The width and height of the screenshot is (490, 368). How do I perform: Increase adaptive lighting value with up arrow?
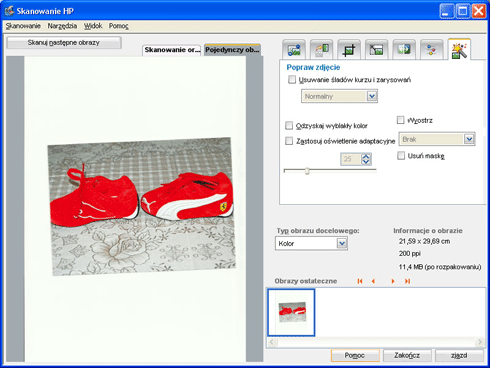point(366,156)
